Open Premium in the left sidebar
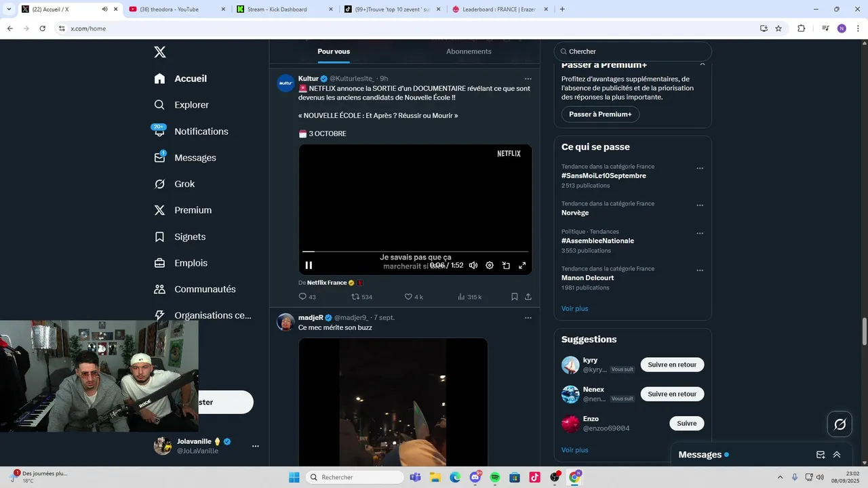 [x=183, y=210]
